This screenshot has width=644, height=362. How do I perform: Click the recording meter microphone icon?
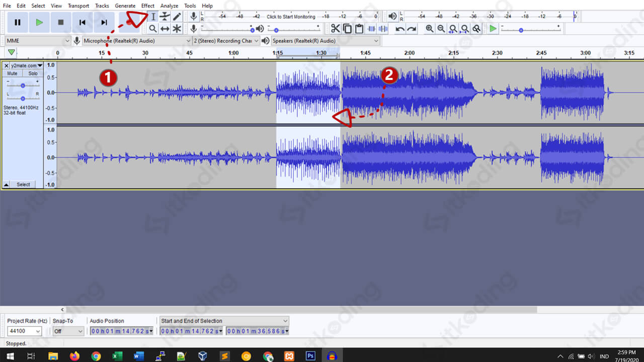coord(193,16)
